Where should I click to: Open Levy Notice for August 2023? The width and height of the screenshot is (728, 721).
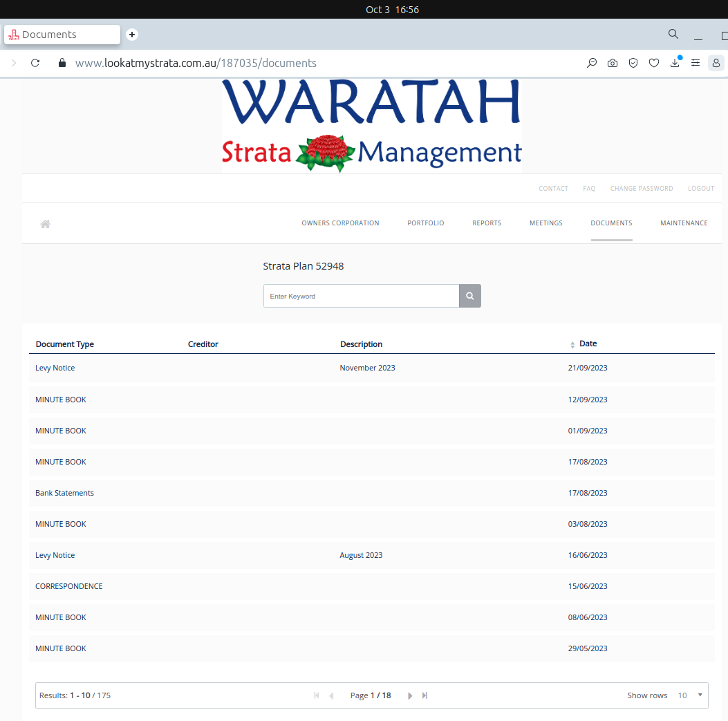pos(371,555)
